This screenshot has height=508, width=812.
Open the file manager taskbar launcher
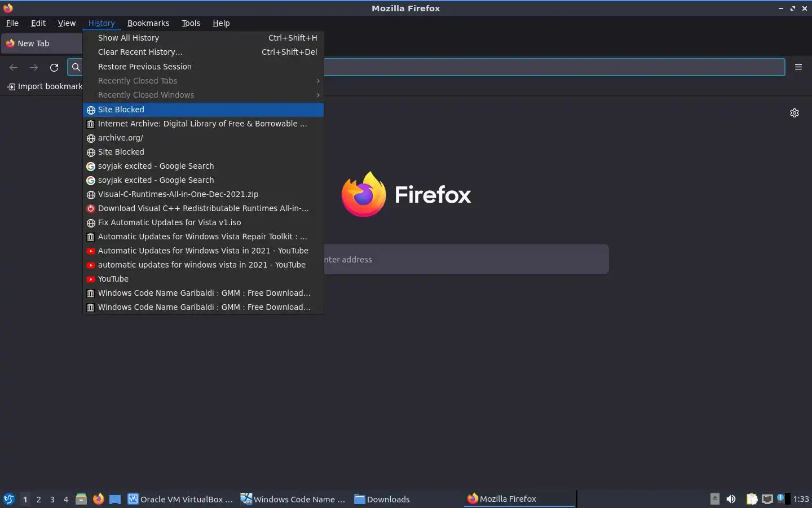81,499
